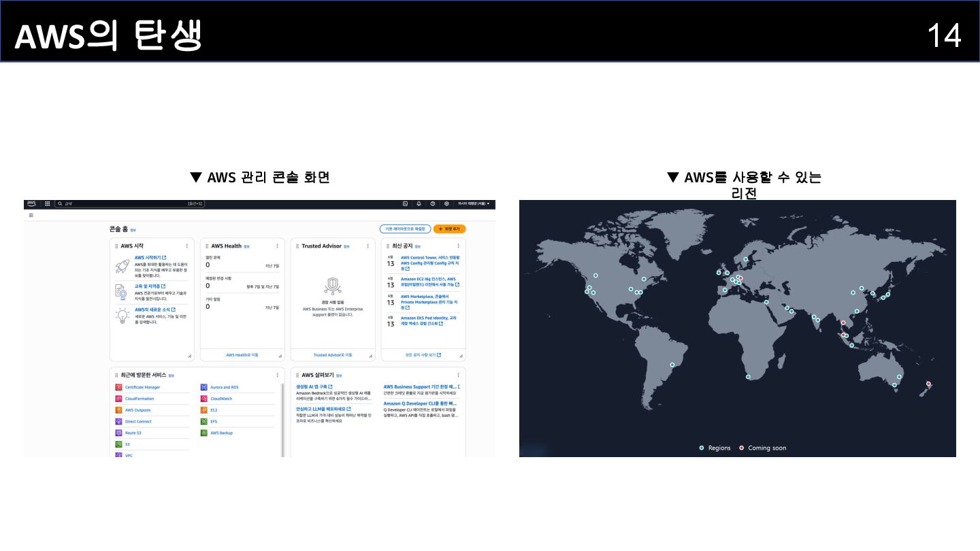
Task: Click the AWS logo in the console header
Action: [x=31, y=203]
